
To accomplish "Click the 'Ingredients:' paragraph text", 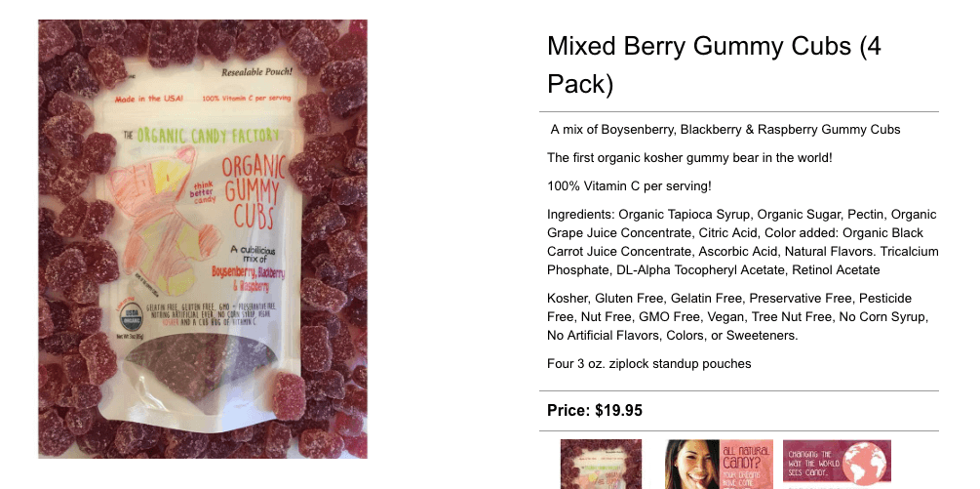I will click(x=742, y=242).
